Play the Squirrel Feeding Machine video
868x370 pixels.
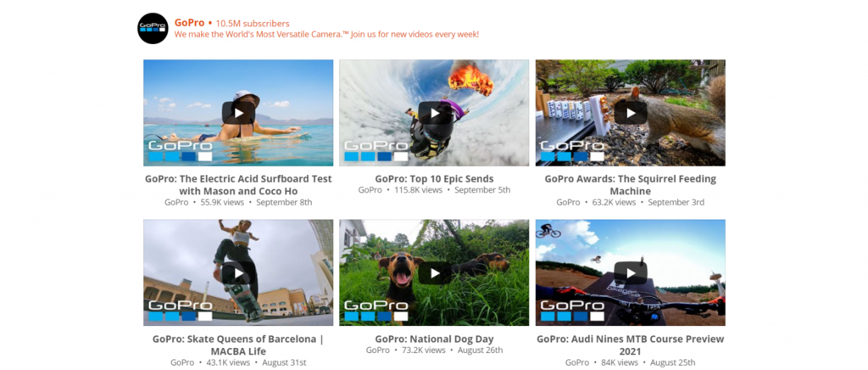[631, 113]
